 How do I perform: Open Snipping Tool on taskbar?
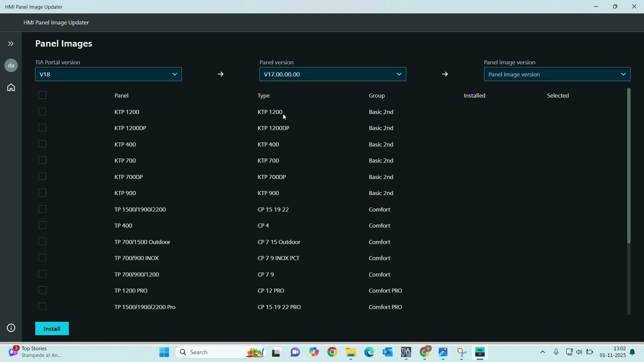click(461, 352)
